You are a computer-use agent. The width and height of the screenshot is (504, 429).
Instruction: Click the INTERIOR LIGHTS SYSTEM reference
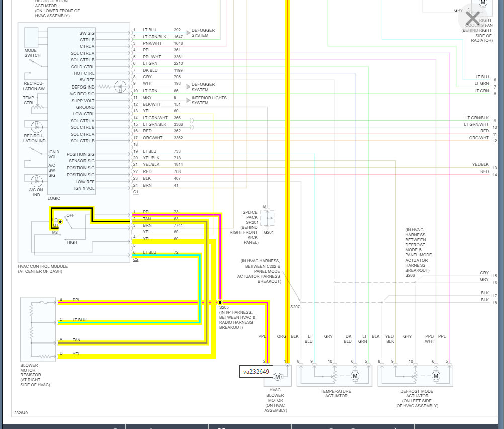point(209,100)
